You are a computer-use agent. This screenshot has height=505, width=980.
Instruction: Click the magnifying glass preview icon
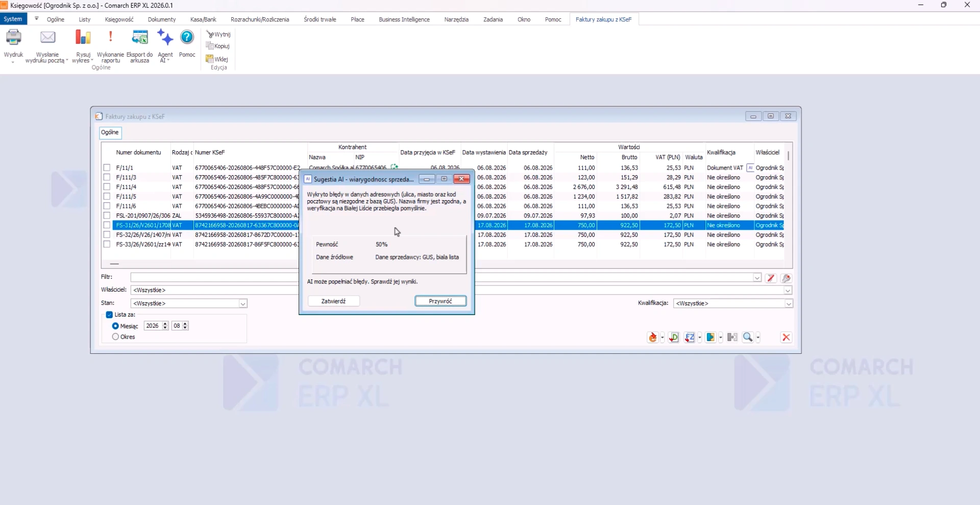[x=748, y=338]
